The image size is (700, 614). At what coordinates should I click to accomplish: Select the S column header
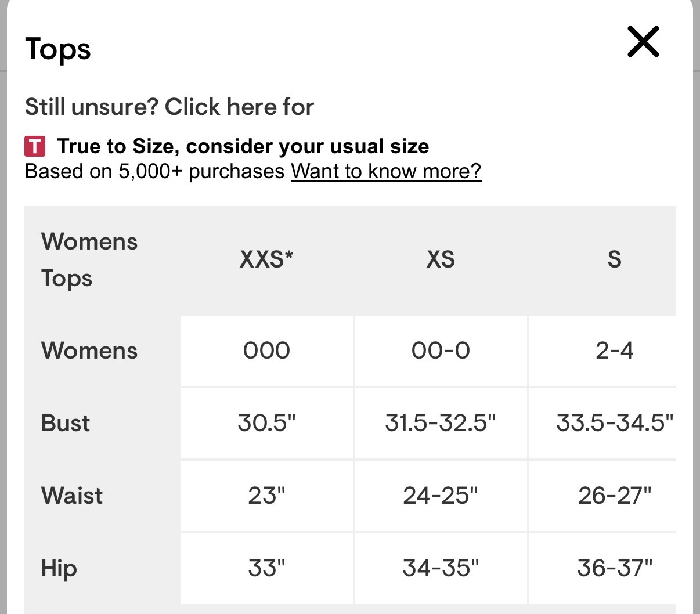[x=614, y=259]
